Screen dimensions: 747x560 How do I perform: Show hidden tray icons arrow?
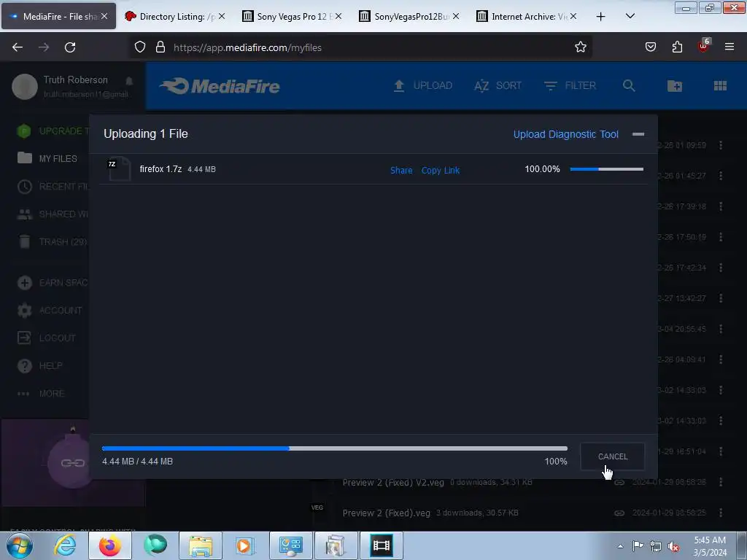point(620,546)
